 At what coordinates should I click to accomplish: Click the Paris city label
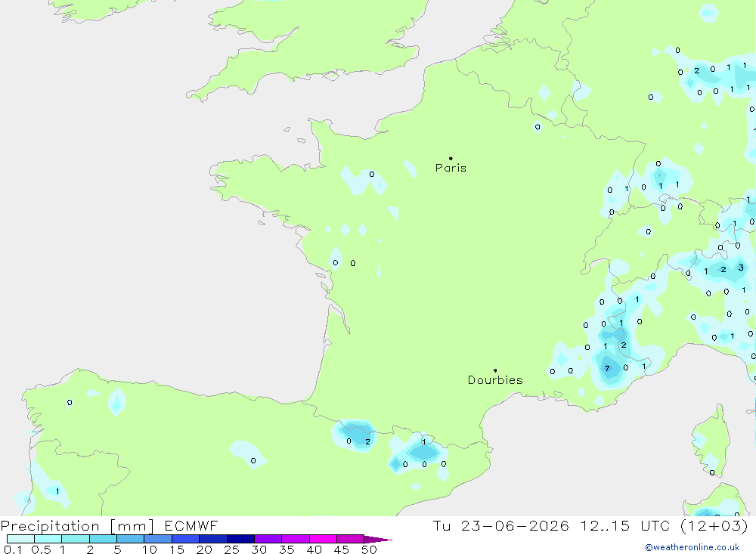pyautogui.click(x=451, y=168)
